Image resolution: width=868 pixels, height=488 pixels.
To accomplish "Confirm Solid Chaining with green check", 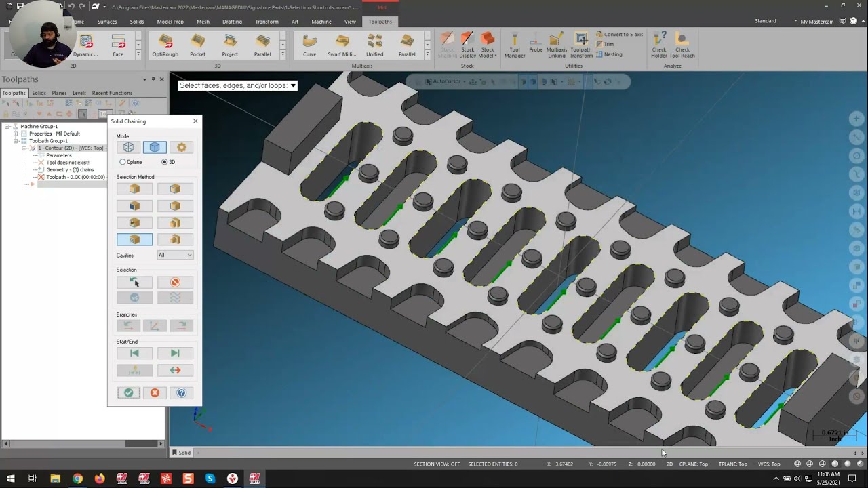I will pyautogui.click(x=128, y=393).
